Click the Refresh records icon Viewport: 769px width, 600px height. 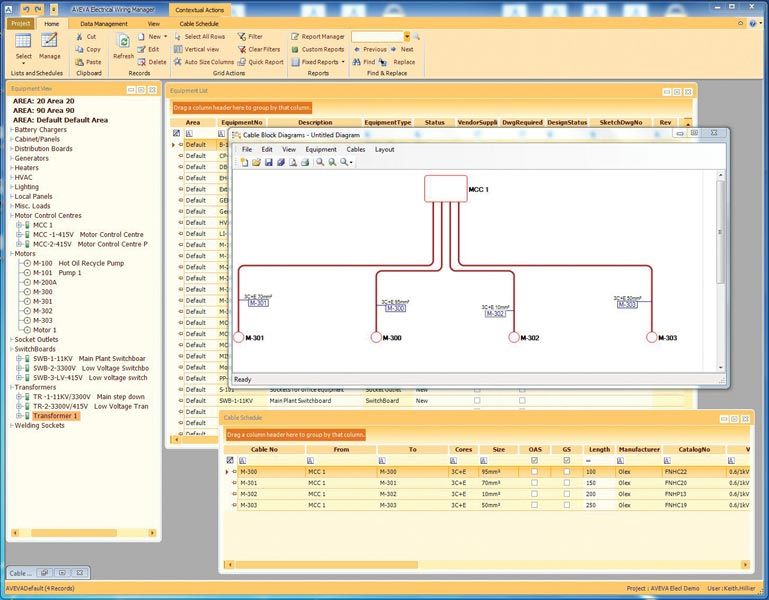tap(123, 43)
